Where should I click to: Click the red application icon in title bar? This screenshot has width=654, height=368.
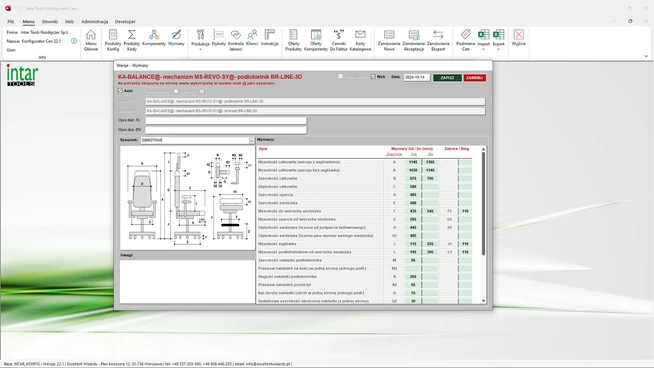click(8, 8)
